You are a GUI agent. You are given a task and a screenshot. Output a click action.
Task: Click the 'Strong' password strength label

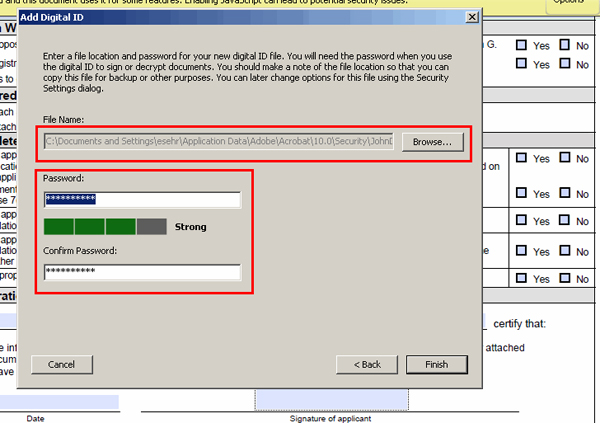coord(191,227)
